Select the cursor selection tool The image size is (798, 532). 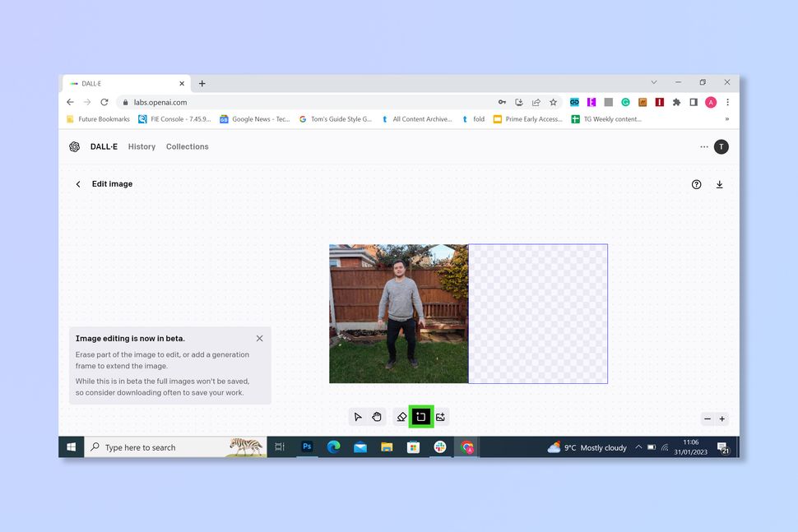pyautogui.click(x=358, y=417)
